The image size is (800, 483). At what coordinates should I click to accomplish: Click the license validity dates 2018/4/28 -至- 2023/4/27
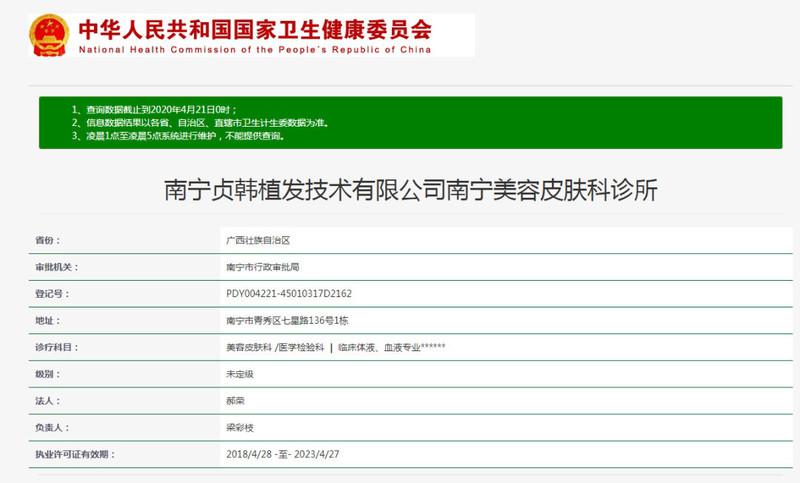coord(283,454)
